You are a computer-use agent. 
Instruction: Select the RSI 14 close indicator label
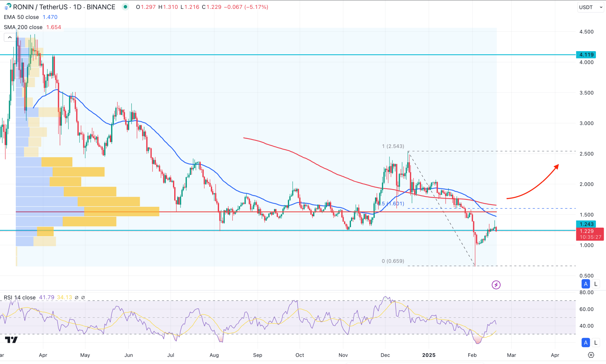coord(20,297)
